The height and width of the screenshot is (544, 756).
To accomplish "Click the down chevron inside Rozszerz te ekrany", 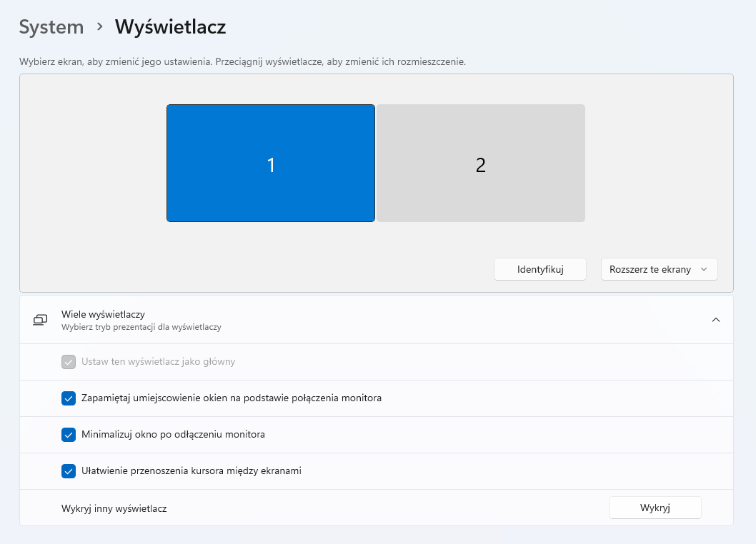I will (x=704, y=269).
